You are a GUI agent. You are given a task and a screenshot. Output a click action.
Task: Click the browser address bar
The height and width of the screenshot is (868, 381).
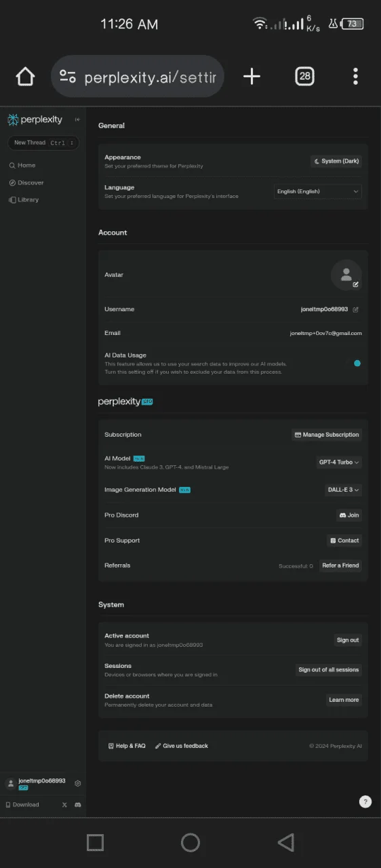click(x=138, y=77)
